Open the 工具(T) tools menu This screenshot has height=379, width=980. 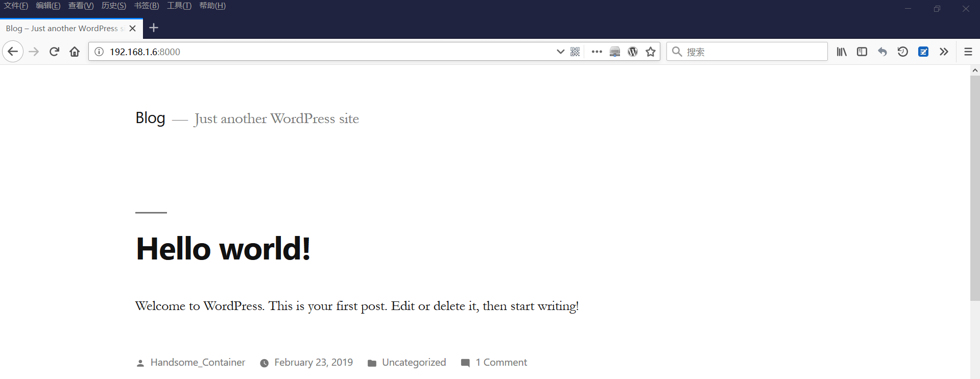[x=179, y=6]
